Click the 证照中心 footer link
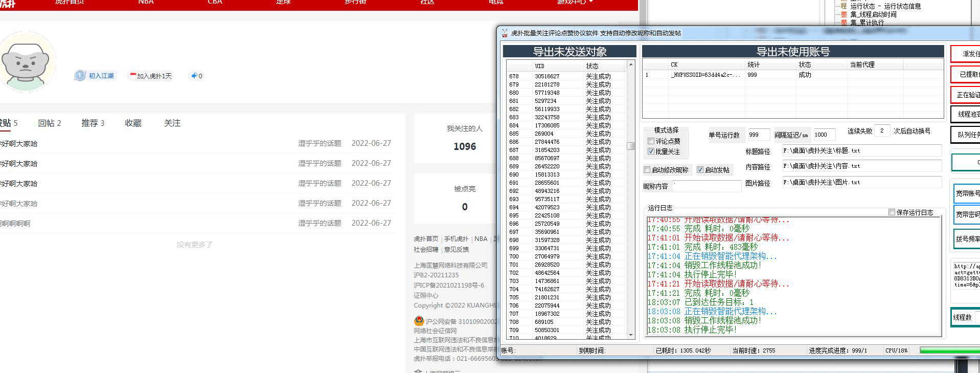 (426, 296)
